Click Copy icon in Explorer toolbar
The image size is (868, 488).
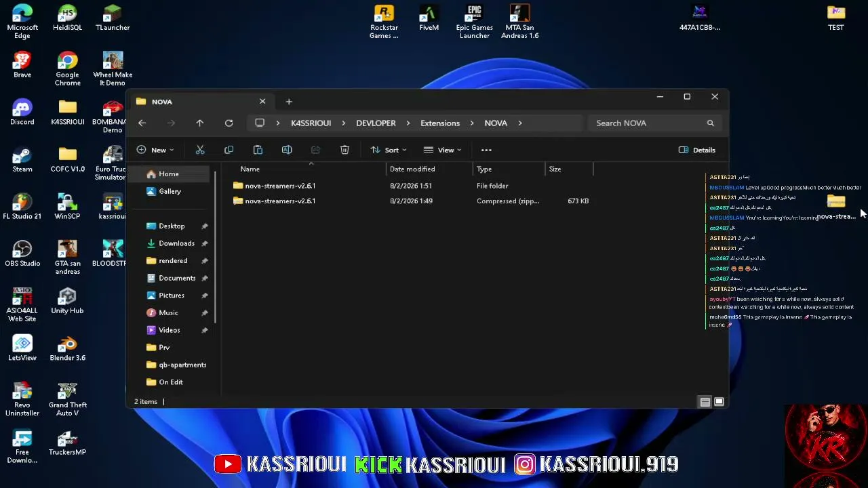tap(229, 150)
